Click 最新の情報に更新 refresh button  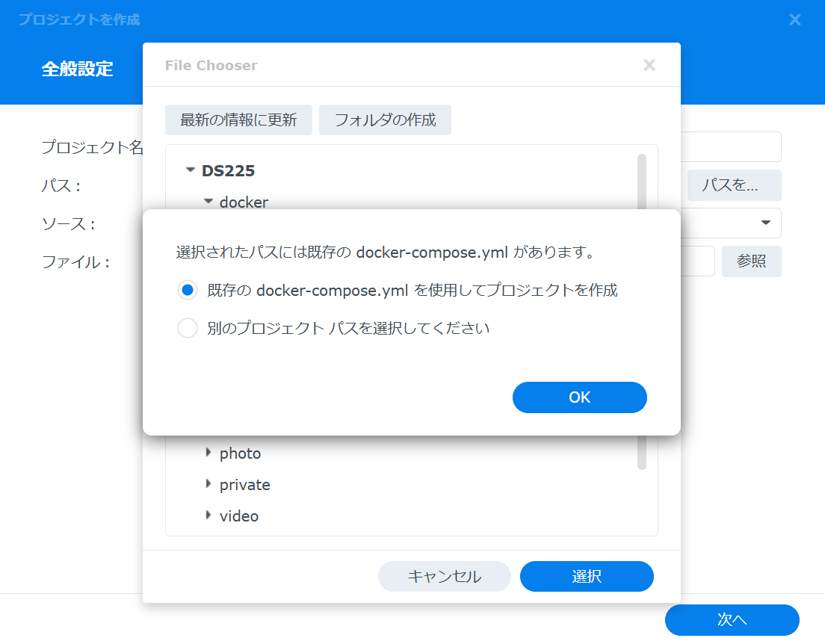[238, 120]
